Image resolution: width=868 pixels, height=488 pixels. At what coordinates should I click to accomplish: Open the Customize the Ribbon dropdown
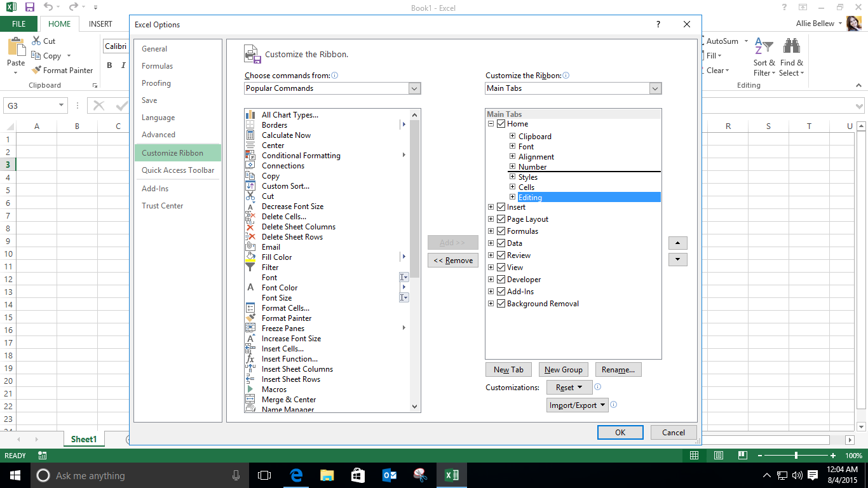[655, 88]
